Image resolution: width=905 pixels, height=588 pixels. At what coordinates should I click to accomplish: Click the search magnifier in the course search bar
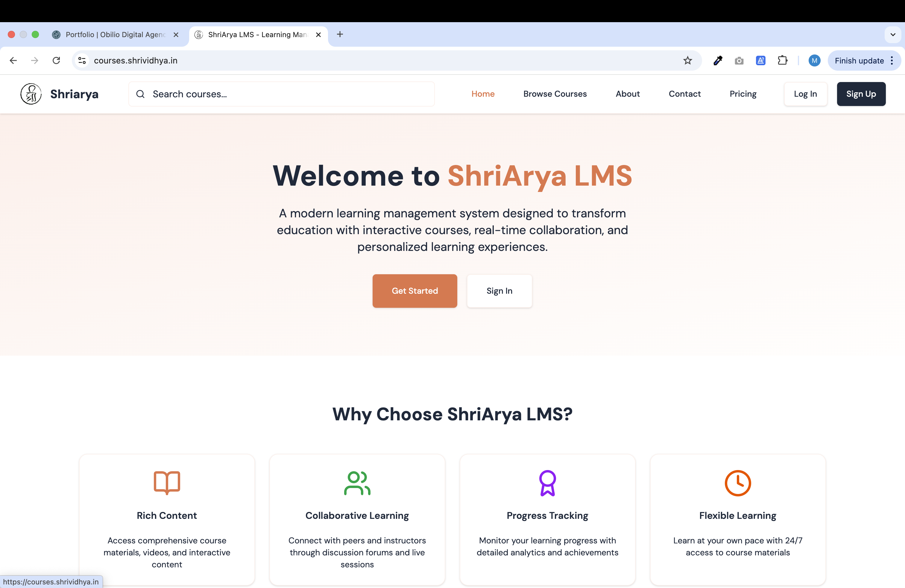tap(141, 94)
